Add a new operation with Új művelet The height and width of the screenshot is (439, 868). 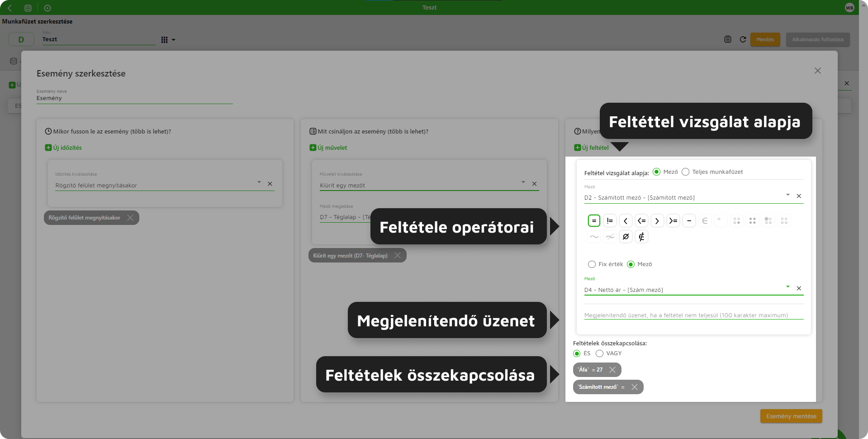(328, 148)
